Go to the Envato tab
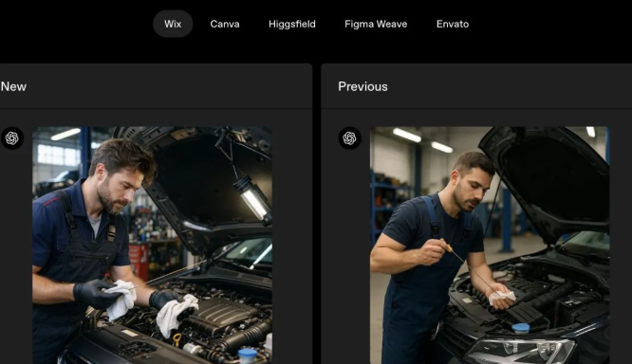The height and width of the screenshot is (364, 632). click(453, 24)
